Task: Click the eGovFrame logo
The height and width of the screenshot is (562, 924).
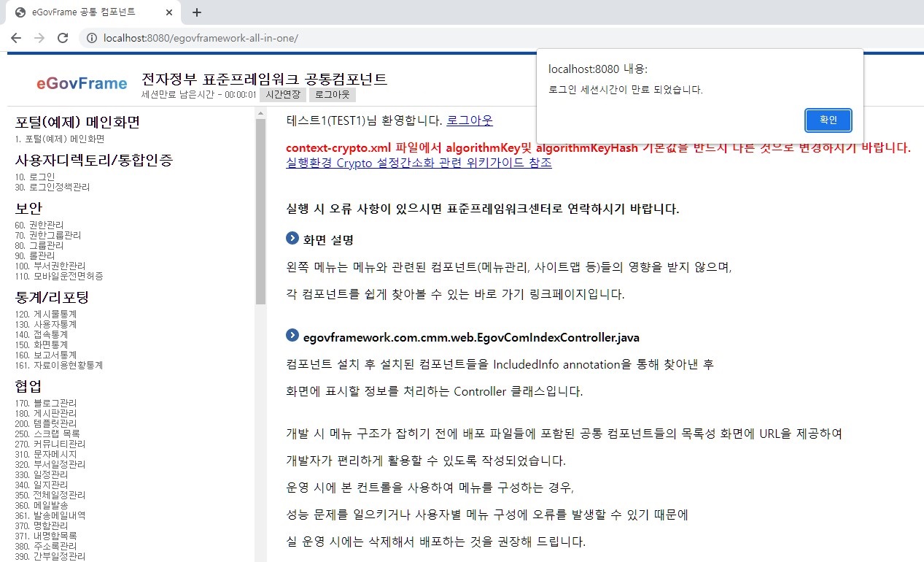Action: point(82,83)
